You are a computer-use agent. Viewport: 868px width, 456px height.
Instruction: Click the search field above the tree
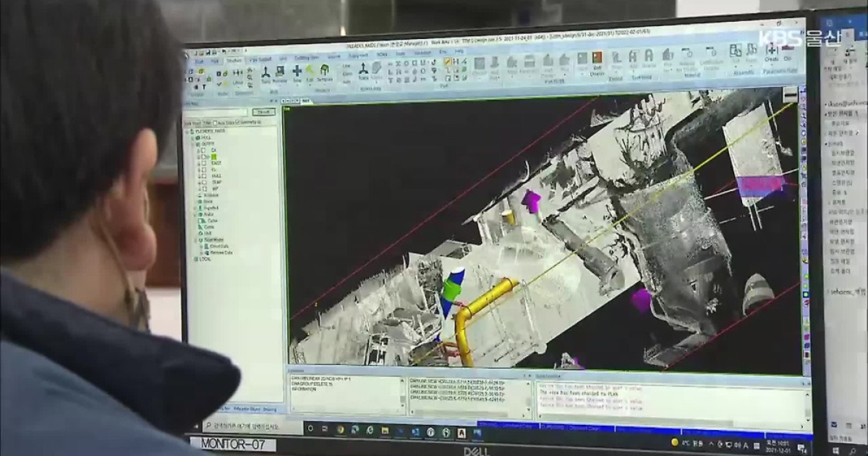[x=216, y=112]
